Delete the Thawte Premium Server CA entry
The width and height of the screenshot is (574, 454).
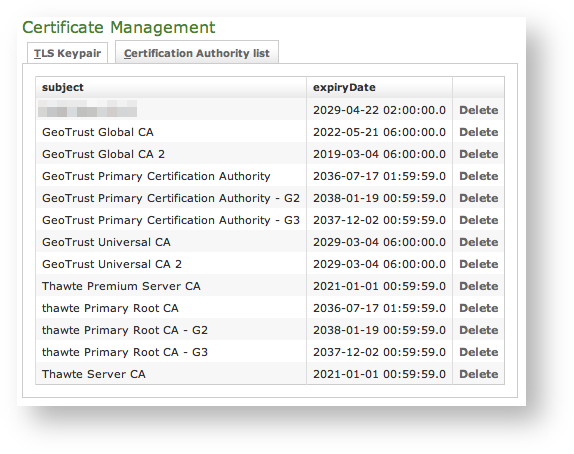[x=478, y=286]
